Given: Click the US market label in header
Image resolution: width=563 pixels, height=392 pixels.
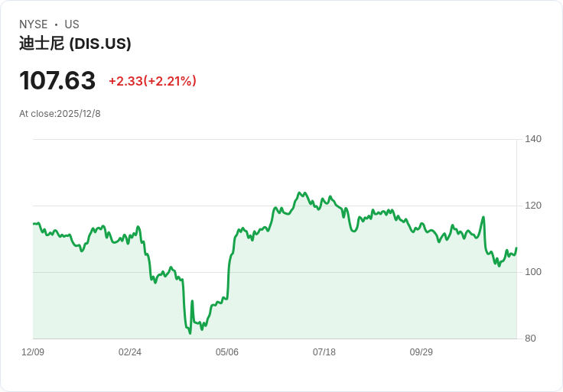Looking at the screenshot, I should (72, 24).
